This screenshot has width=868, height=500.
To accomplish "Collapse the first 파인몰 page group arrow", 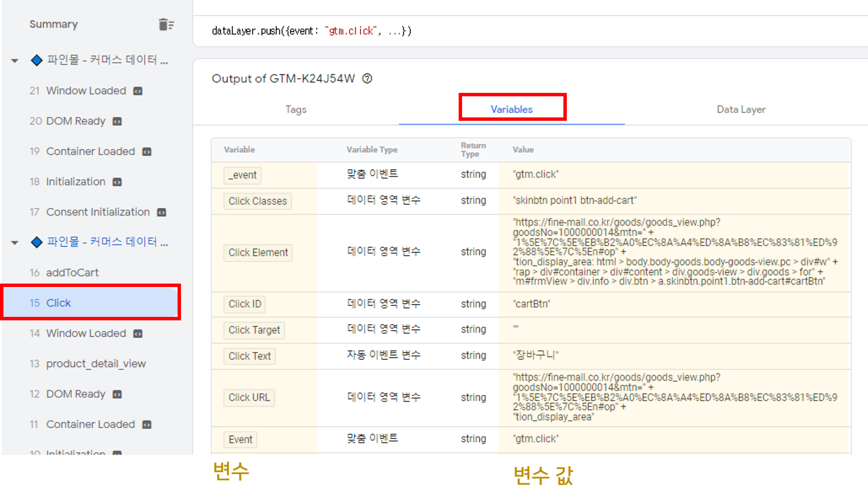I will tap(15, 61).
